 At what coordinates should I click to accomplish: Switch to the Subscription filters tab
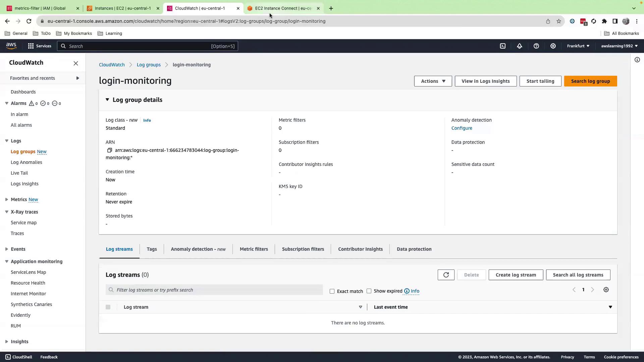click(x=303, y=249)
